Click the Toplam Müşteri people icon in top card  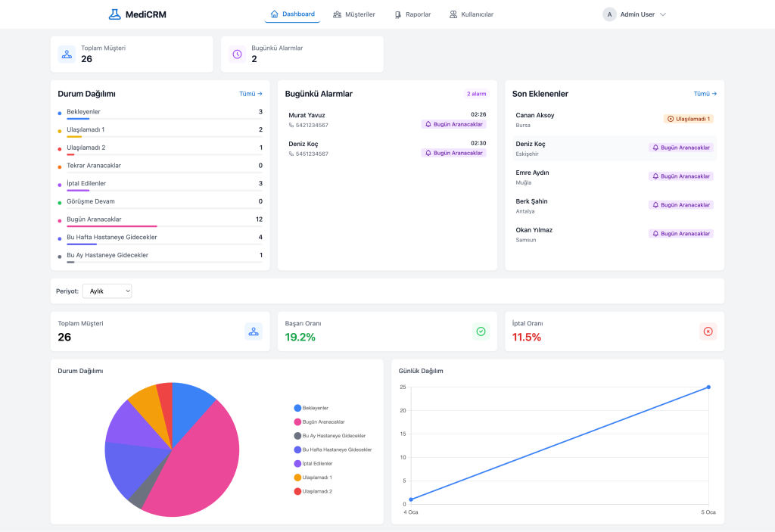(67, 54)
